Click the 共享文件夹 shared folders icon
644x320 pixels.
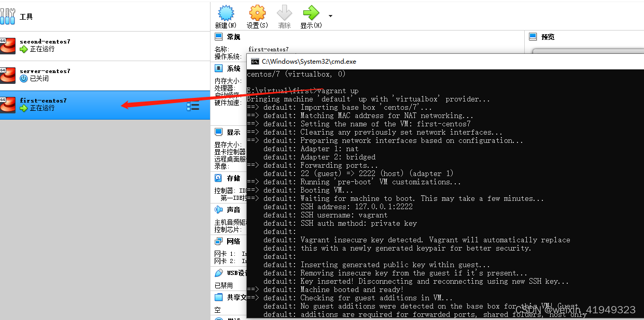pyautogui.click(x=218, y=297)
